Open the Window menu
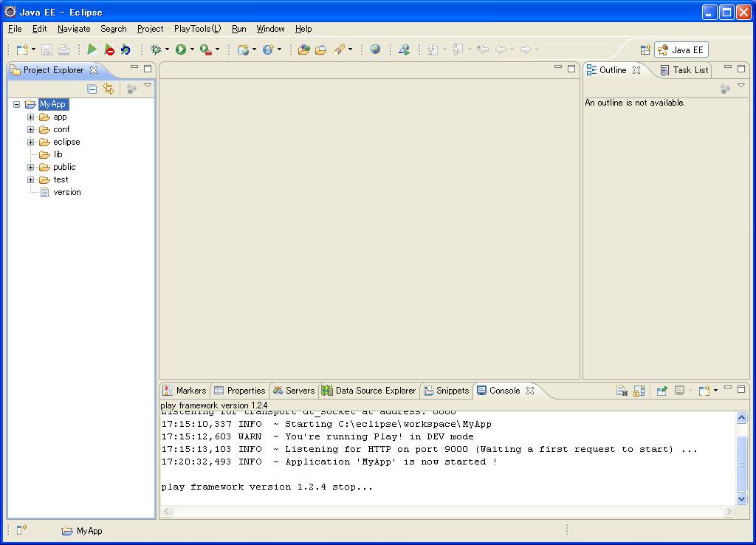The image size is (756, 545). [270, 29]
